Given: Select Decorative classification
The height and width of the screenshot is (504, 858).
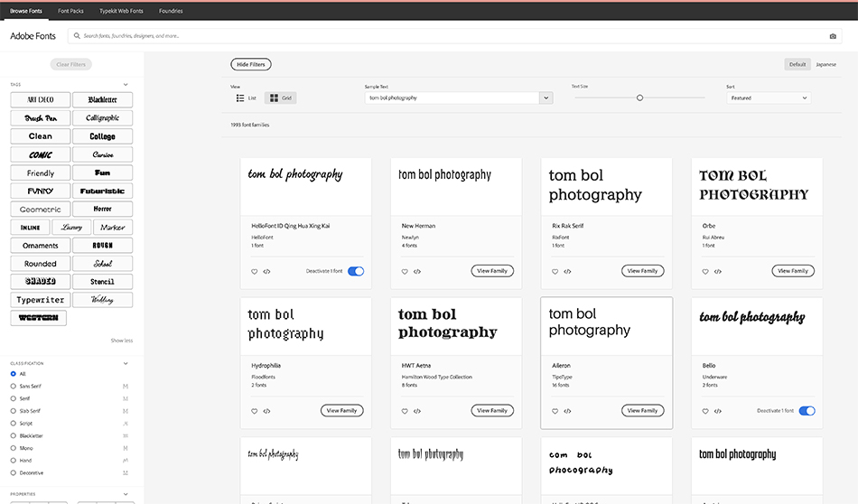Looking at the screenshot, I should pyautogui.click(x=14, y=472).
